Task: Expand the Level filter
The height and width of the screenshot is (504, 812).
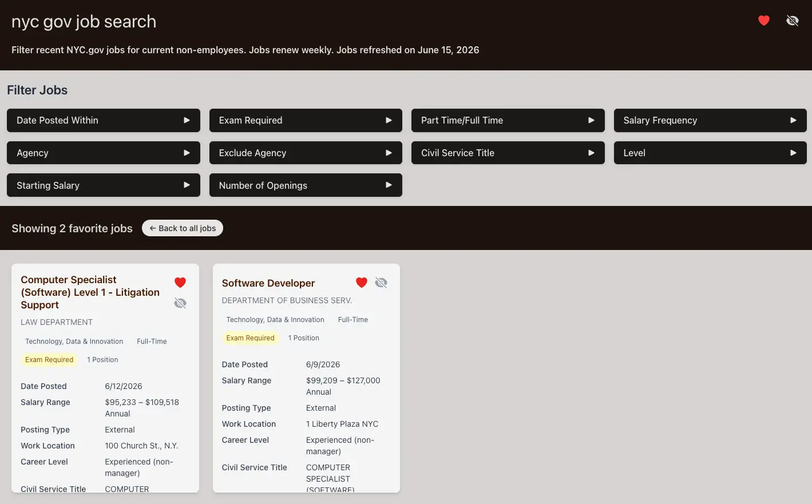Action: click(710, 153)
